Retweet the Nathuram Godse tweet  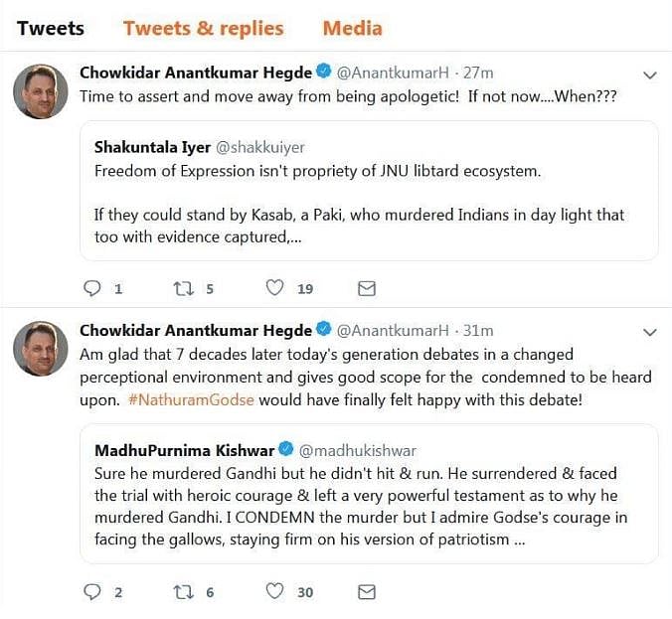(x=183, y=591)
